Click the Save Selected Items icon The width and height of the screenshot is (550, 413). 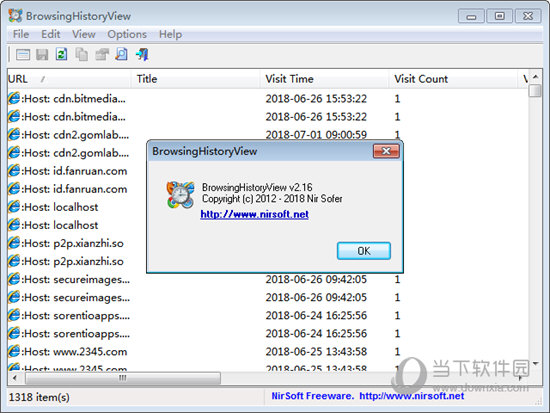point(42,54)
